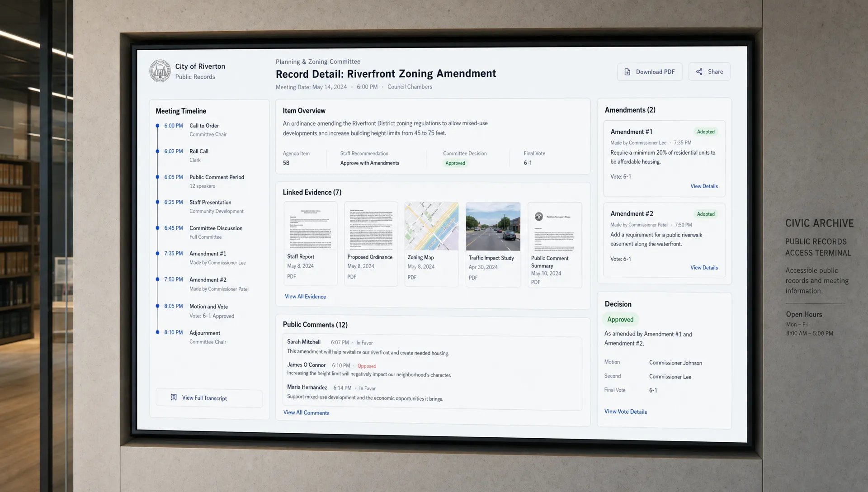The height and width of the screenshot is (492, 868).
Task: Click Maria Hernandez's comment name
Action: click(x=307, y=387)
